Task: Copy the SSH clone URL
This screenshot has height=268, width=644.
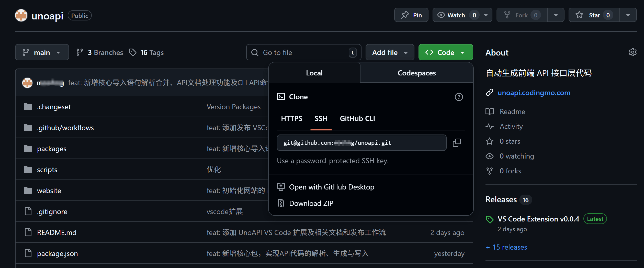Action: pos(457,143)
